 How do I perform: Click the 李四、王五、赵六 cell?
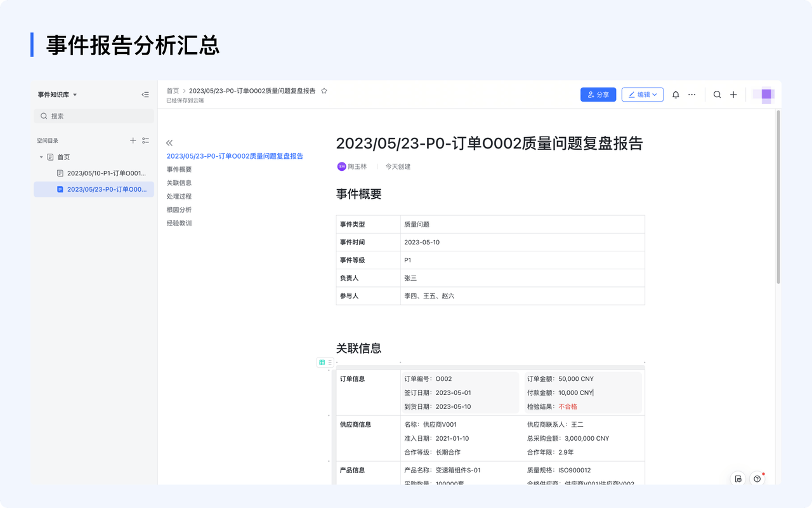pos(523,296)
